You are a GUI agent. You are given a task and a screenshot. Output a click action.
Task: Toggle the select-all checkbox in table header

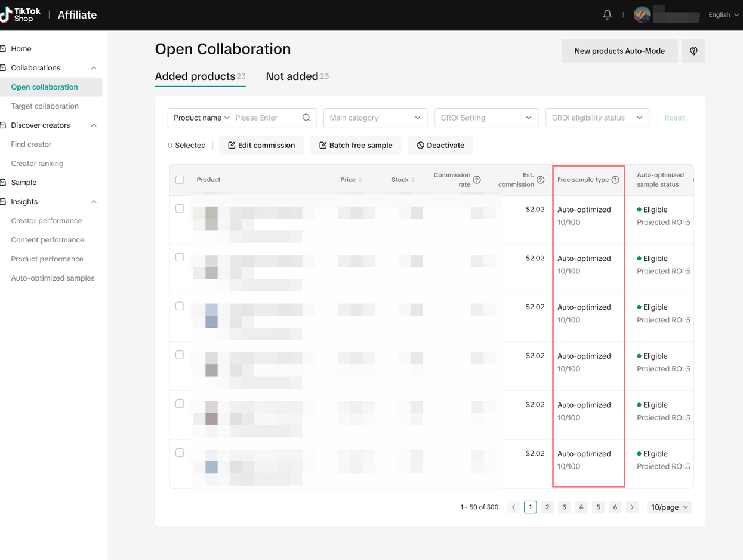(180, 180)
